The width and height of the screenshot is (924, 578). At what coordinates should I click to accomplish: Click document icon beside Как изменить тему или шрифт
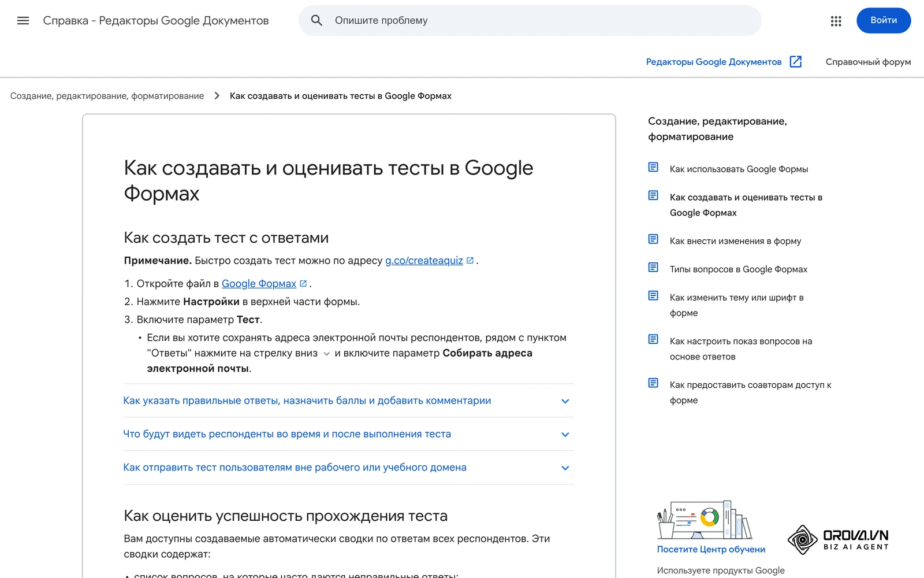point(653,296)
